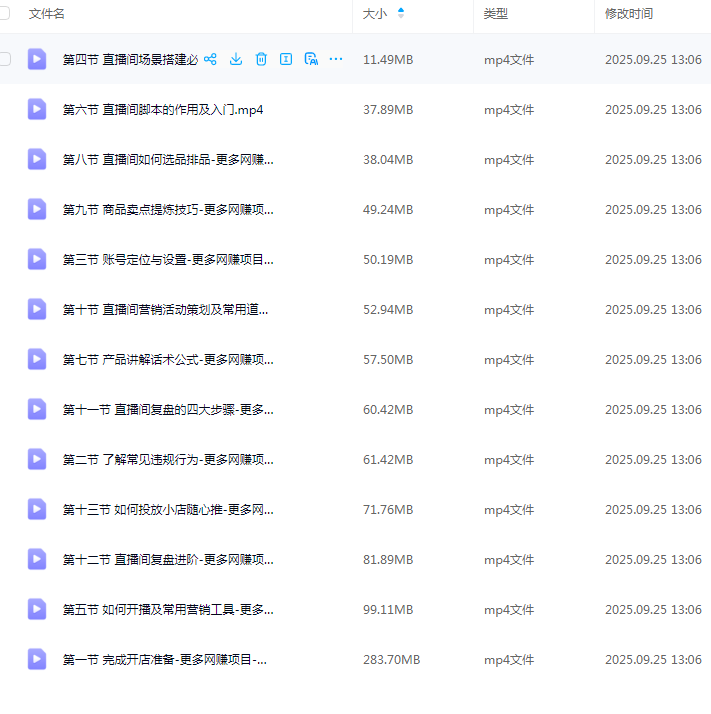The image size is (711, 714).
Task: Click video icon of 第二节 了解常见违规行为
Action: [x=37, y=459]
